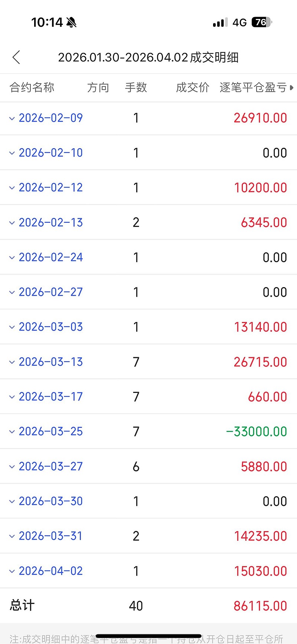Tap the 手数 column header

click(136, 88)
